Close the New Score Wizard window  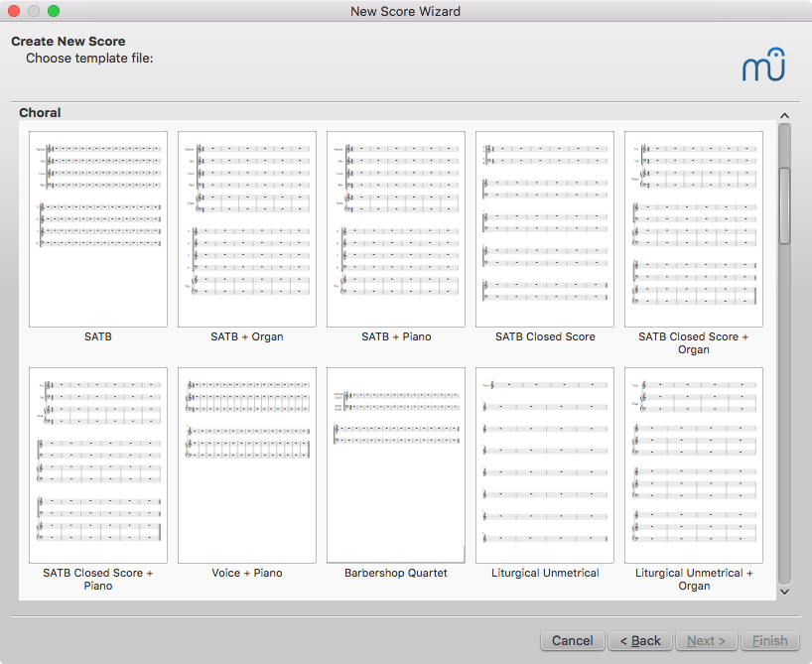point(14,11)
